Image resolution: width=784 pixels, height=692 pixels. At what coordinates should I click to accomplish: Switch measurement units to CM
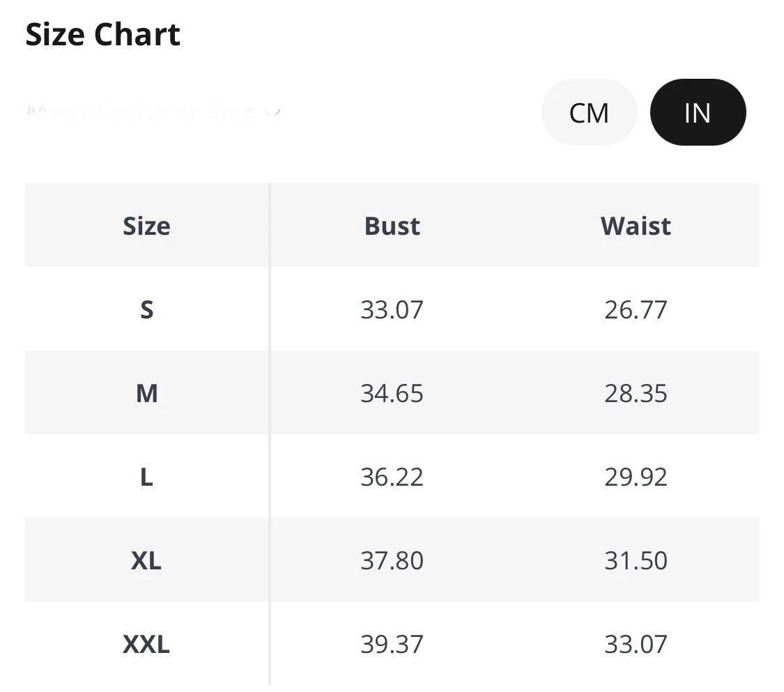[x=589, y=112]
